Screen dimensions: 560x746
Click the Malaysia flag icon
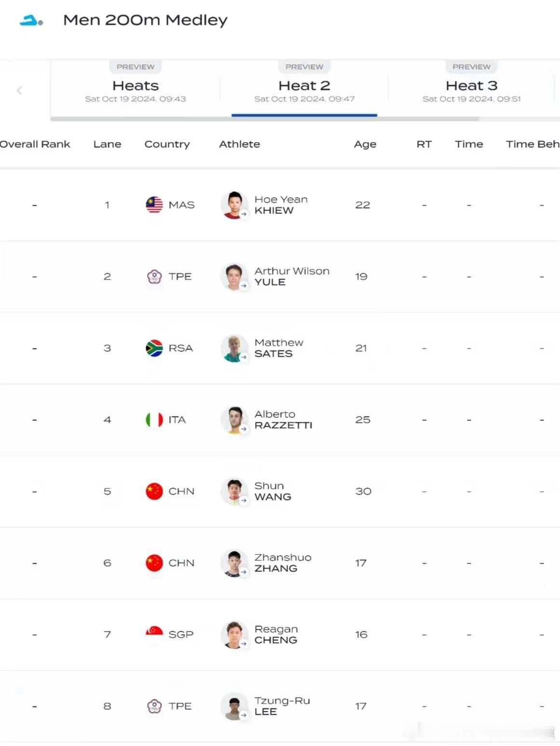[154, 205]
